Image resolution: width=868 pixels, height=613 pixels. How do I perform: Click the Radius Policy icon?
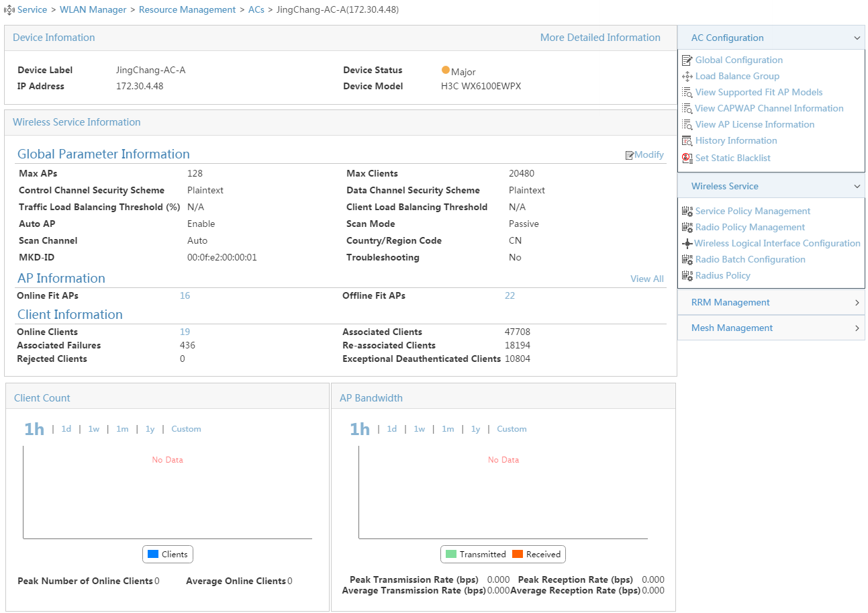point(687,276)
